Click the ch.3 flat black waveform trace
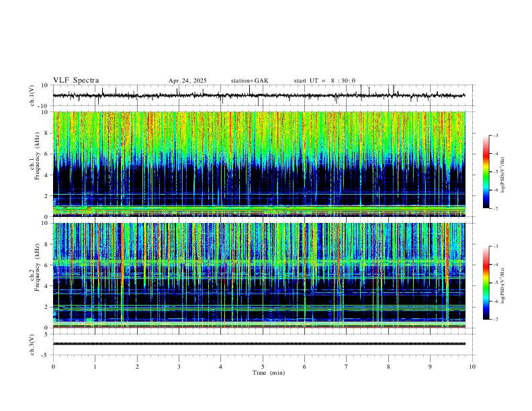The height and width of the screenshot is (411, 532). tap(259, 344)
